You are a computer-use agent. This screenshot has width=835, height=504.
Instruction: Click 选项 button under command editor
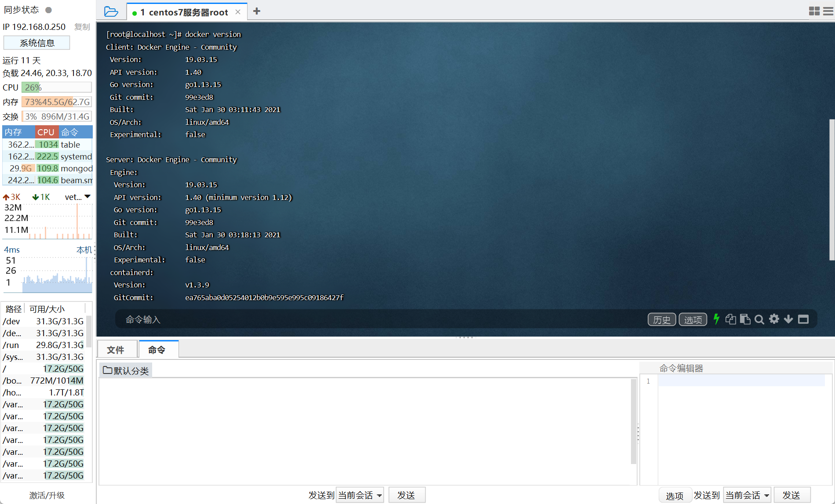click(675, 496)
